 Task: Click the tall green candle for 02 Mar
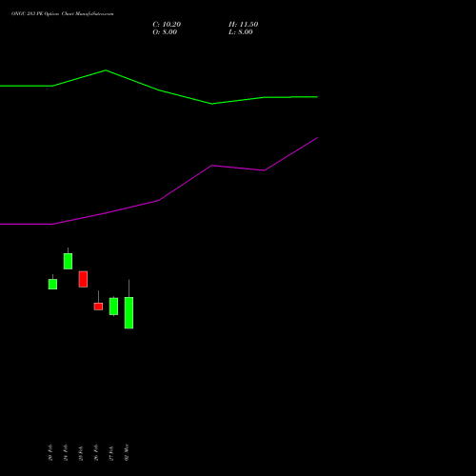pyautogui.click(x=129, y=312)
